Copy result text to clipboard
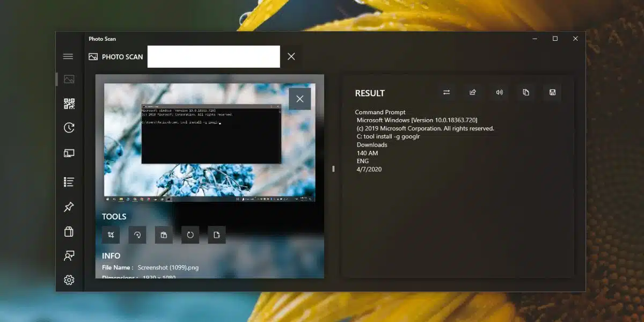 pyautogui.click(x=526, y=92)
